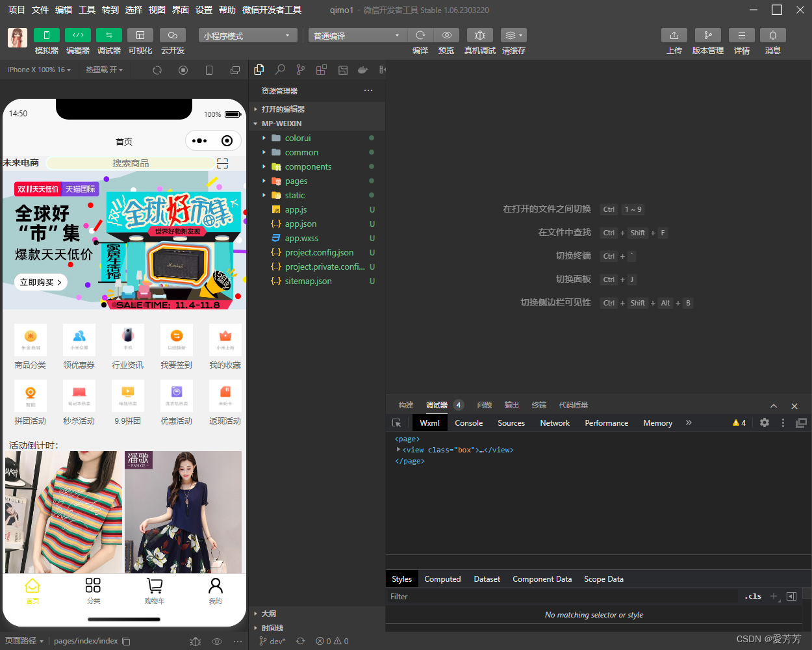
Task: Open the app.wxss file
Action: 318,238
